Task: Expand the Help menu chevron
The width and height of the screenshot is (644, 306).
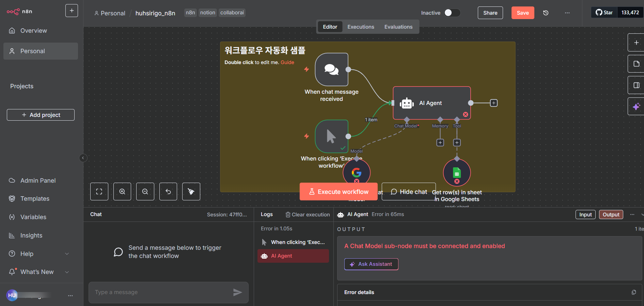Action: tap(67, 254)
